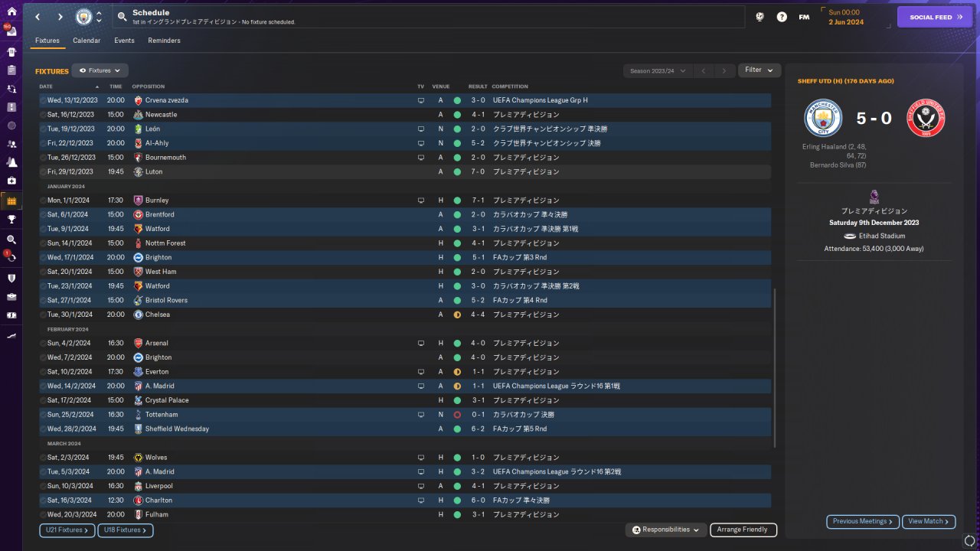
Task: Open the Social Feed panel
Action: 935,17
